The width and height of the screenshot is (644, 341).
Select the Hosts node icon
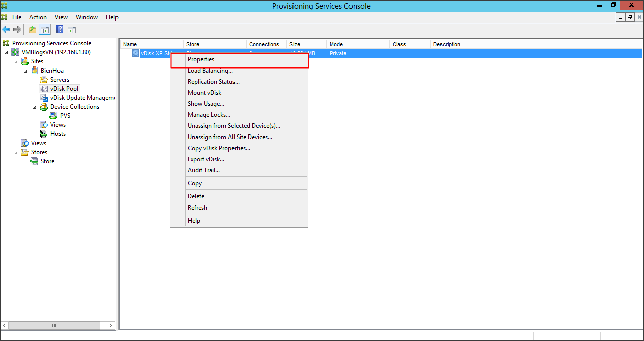(x=44, y=134)
